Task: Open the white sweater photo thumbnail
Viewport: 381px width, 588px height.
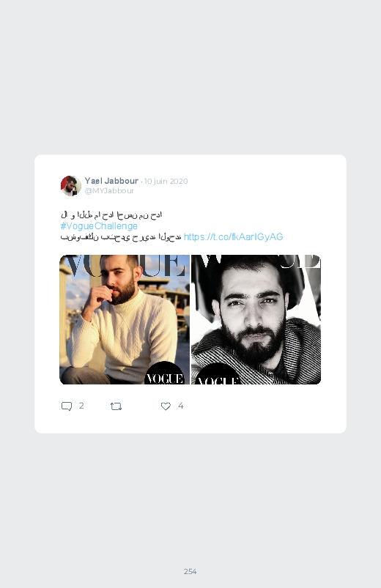Action: click(x=125, y=319)
